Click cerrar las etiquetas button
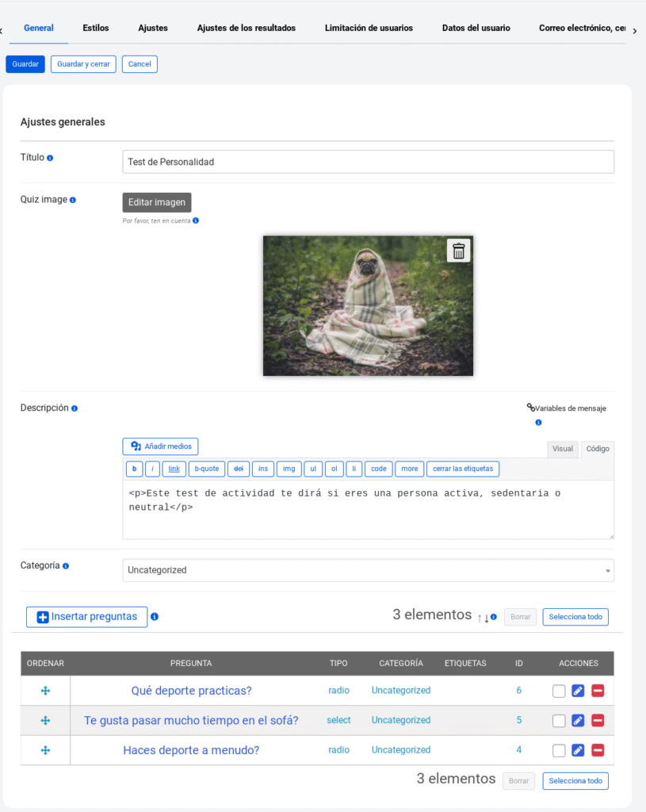646x812 pixels. tap(463, 469)
